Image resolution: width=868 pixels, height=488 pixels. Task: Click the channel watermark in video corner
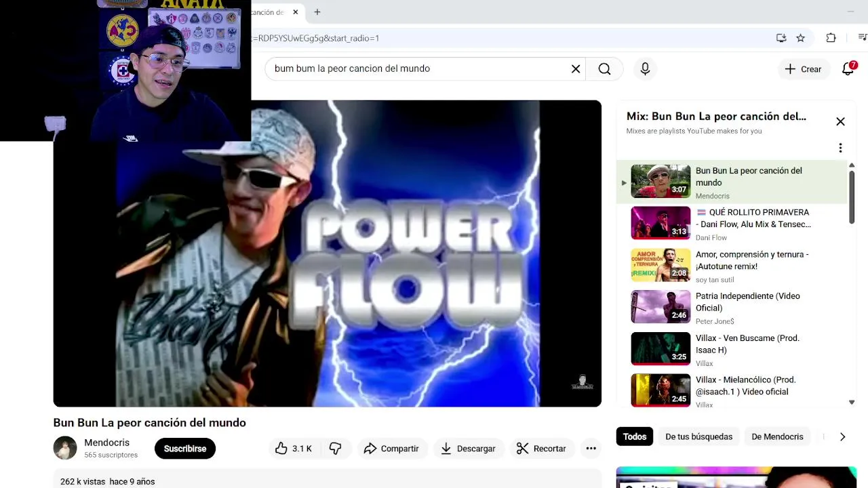(x=582, y=382)
